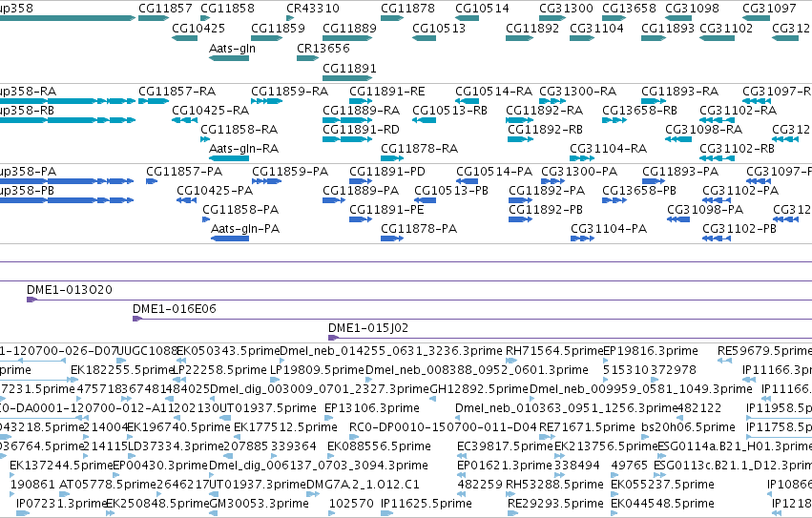Open EST bs20h06.5prime
This screenshot has width=812, height=518.
[688, 427]
